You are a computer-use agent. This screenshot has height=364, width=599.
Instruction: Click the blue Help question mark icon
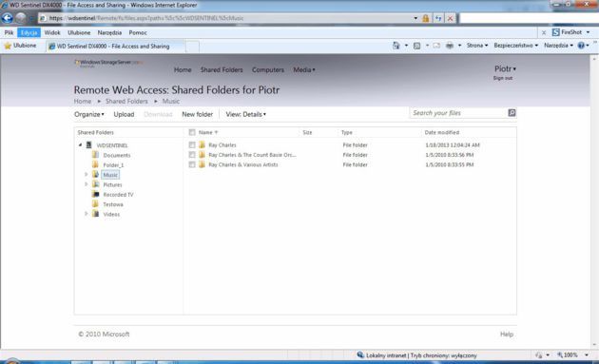pyautogui.click(x=581, y=46)
